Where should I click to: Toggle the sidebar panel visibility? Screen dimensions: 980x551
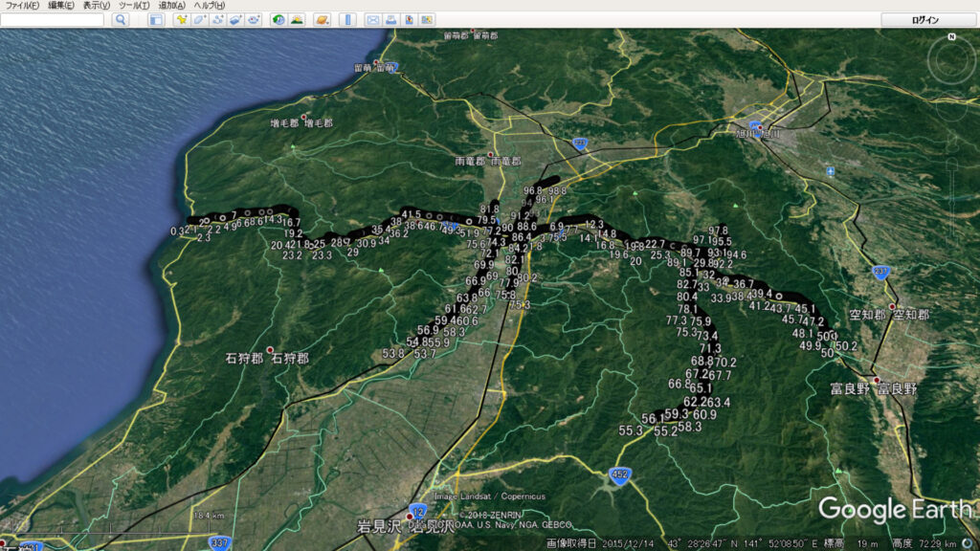[155, 19]
